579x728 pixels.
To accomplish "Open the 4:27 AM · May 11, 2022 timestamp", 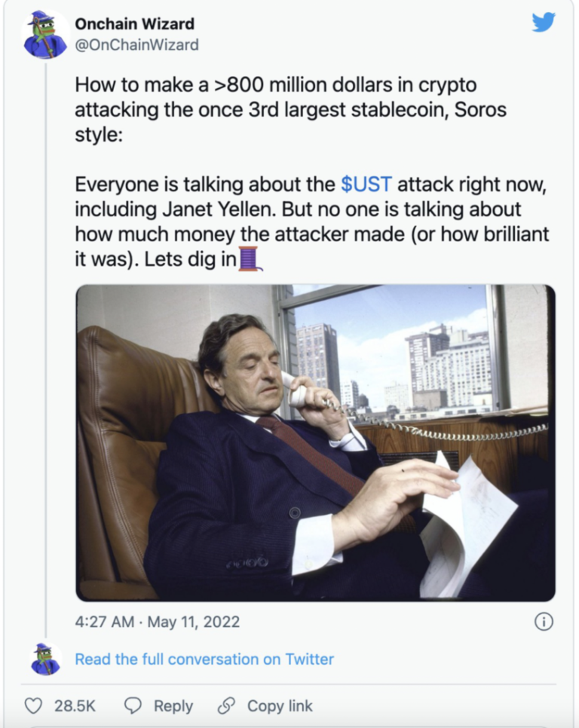I will point(158,622).
